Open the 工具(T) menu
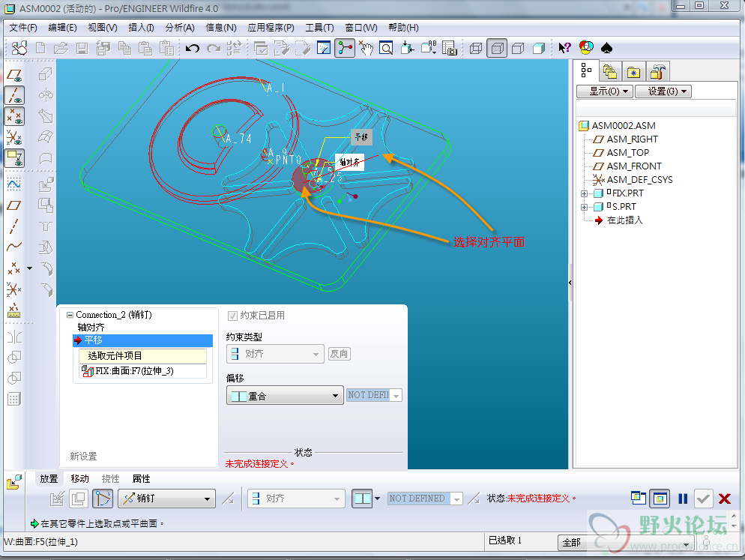Image resolution: width=745 pixels, height=560 pixels. point(319,28)
